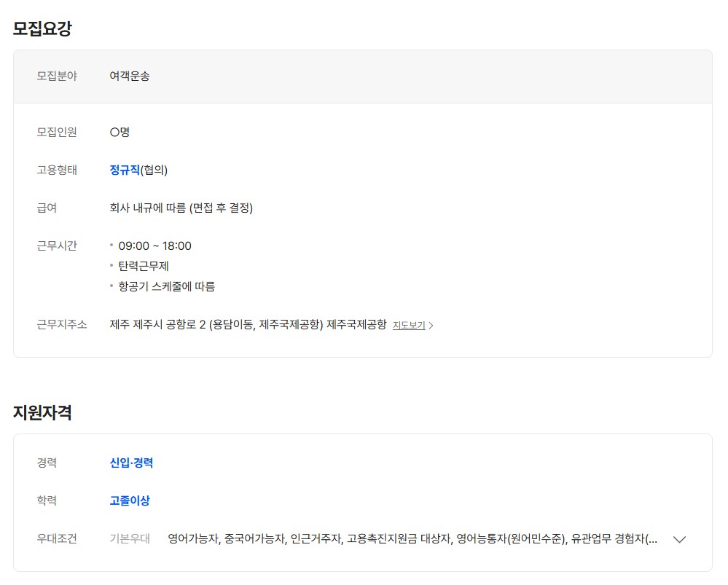The width and height of the screenshot is (728, 585).
Task: Expand the 우대조건 list with the chevron
Action: [679, 539]
